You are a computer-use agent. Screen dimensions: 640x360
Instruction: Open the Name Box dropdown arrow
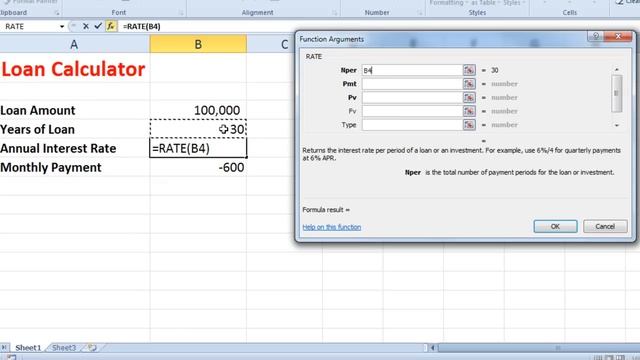pos(62,27)
